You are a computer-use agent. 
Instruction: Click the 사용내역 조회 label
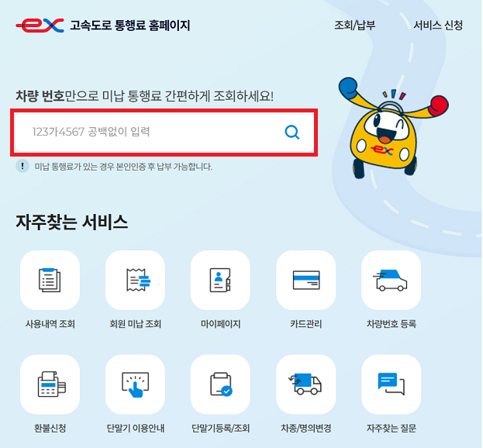50,324
